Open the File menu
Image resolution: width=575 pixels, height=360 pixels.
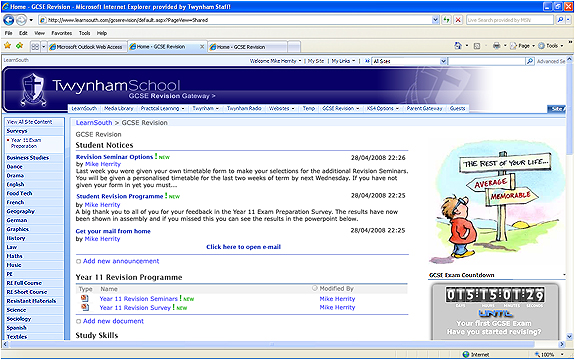coord(8,33)
